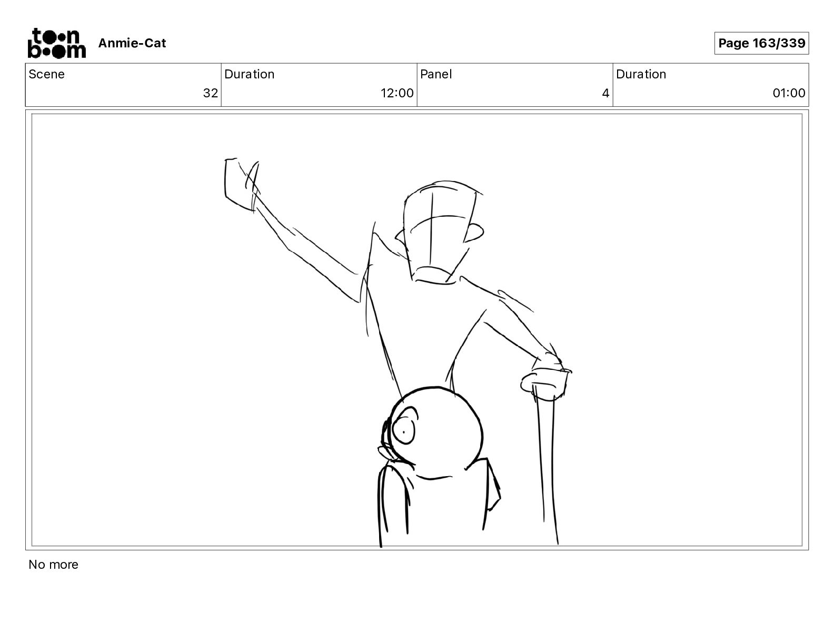834x644 pixels.
Task: Select the Panel number '4'
Action: 605,93
